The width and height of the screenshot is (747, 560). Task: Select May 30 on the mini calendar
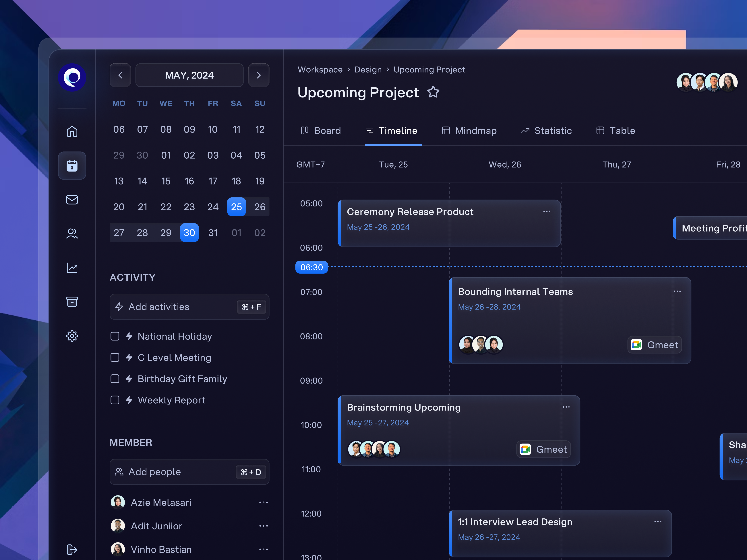pos(189,232)
